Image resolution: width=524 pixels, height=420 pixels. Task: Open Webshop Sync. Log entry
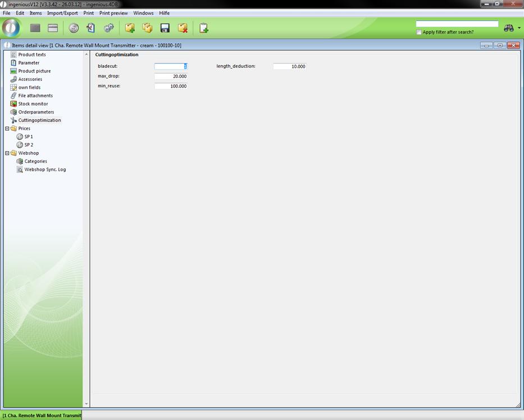45,170
